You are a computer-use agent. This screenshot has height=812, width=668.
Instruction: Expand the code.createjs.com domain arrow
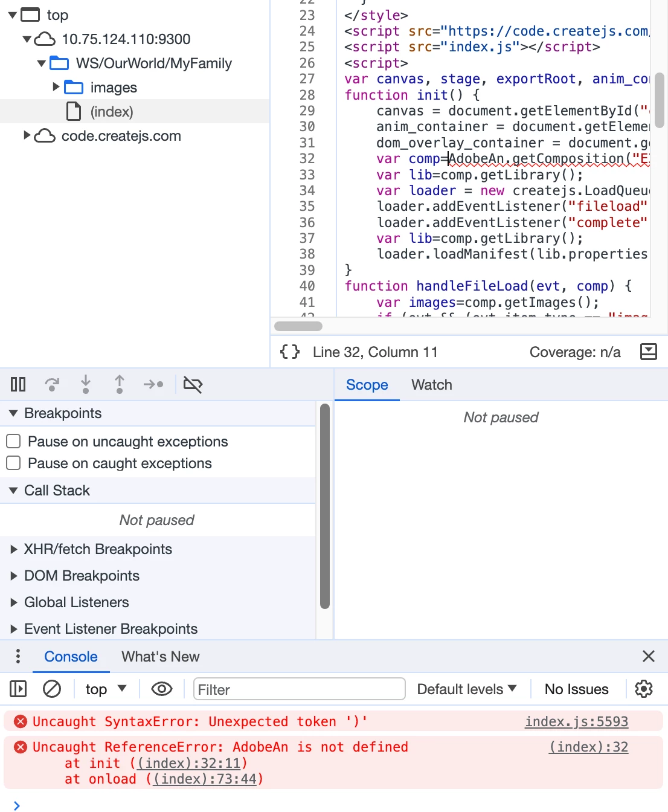[x=27, y=135]
